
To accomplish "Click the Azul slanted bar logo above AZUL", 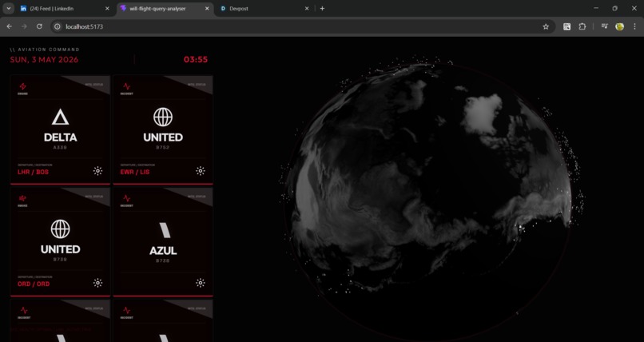I will coord(165,230).
